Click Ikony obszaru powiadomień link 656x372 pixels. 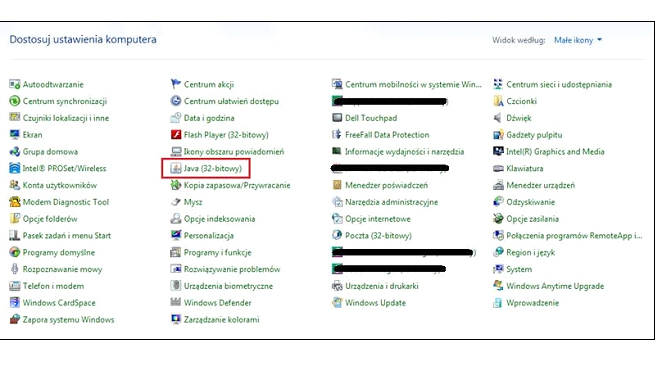234,151
